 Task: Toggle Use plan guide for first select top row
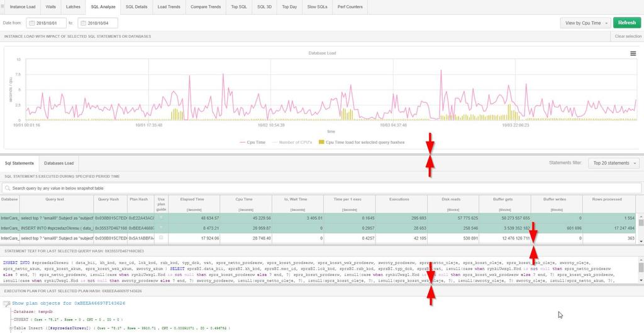[160, 217]
